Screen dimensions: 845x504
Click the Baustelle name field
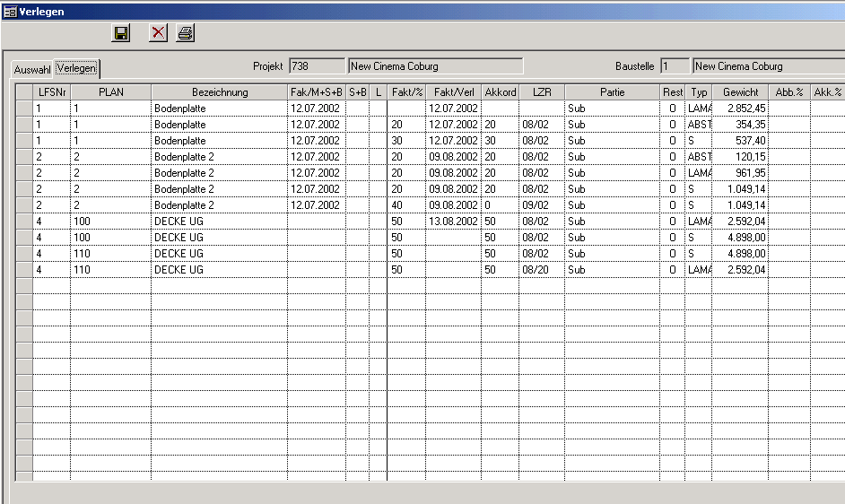point(768,66)
